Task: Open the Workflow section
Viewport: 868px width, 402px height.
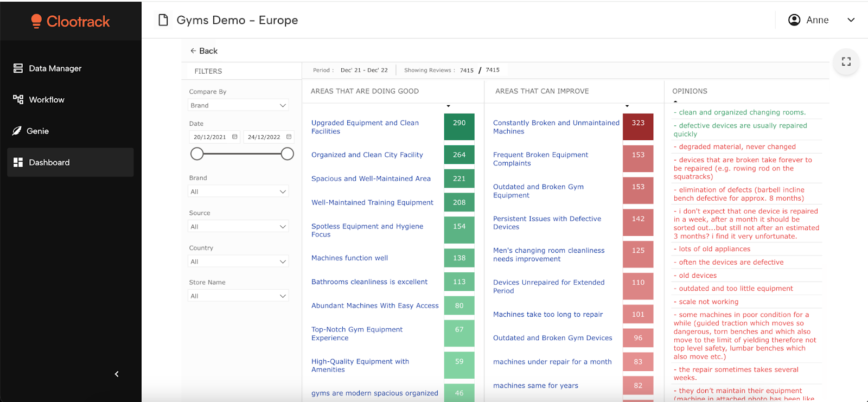Action: tap(71, 100)
